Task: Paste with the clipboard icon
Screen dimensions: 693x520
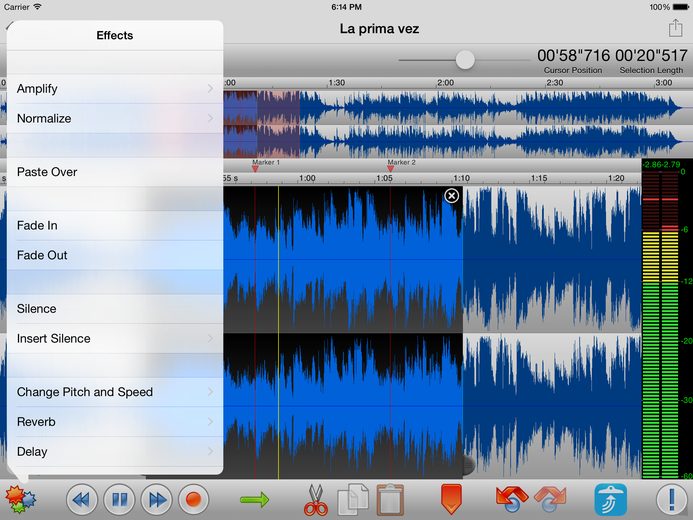Action: (390, 500)
